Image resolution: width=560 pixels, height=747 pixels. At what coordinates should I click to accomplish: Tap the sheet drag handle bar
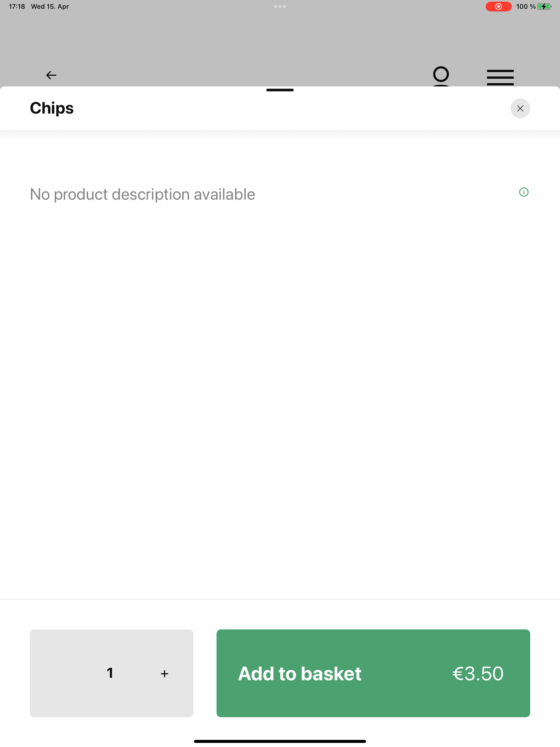280,90
